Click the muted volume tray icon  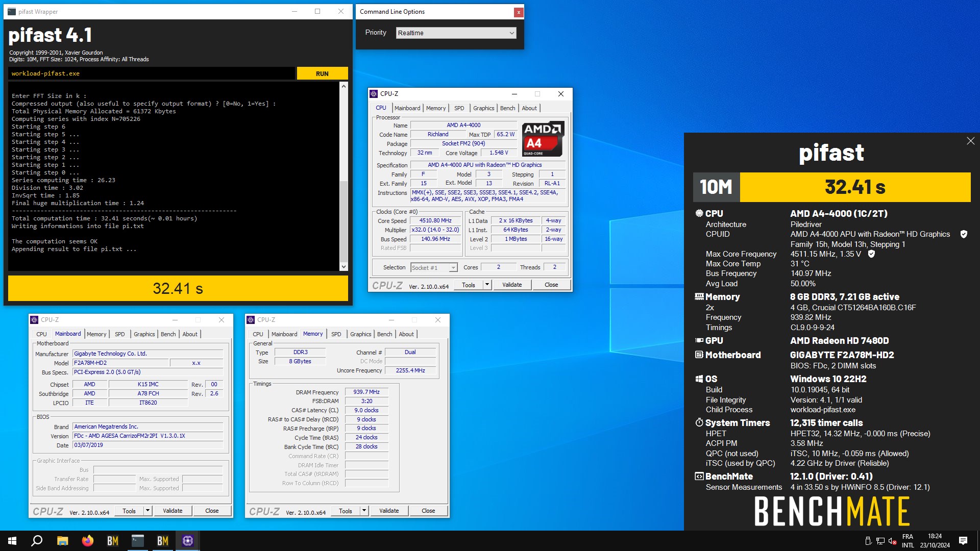click(x=893, y=541)
